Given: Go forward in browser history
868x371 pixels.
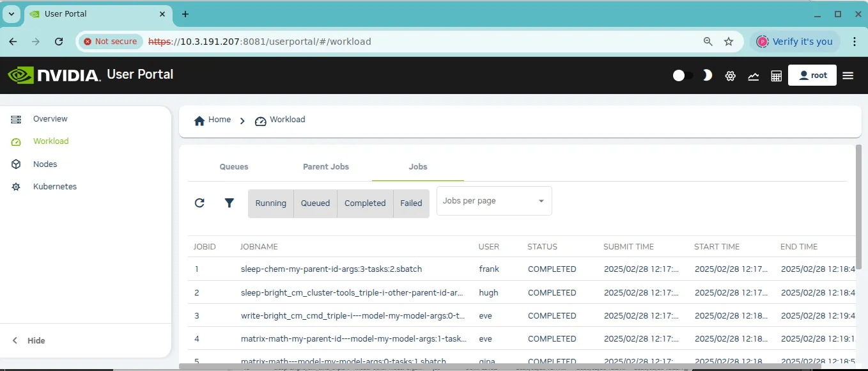Looking at the screenshot, I should (x=36, y=42).
